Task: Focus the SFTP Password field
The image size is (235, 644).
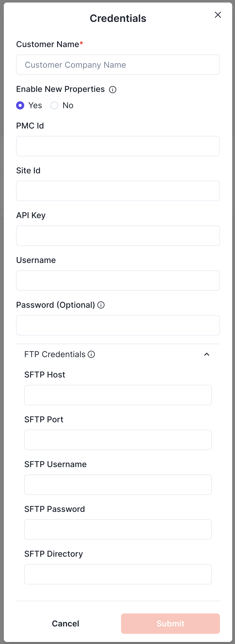Action: click(x=118, y=529)
